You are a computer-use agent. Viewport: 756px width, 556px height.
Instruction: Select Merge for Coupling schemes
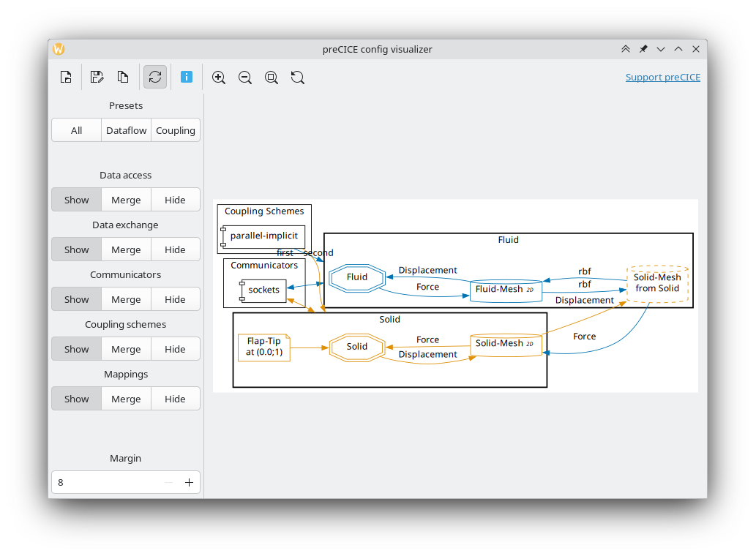coord(125,348)
